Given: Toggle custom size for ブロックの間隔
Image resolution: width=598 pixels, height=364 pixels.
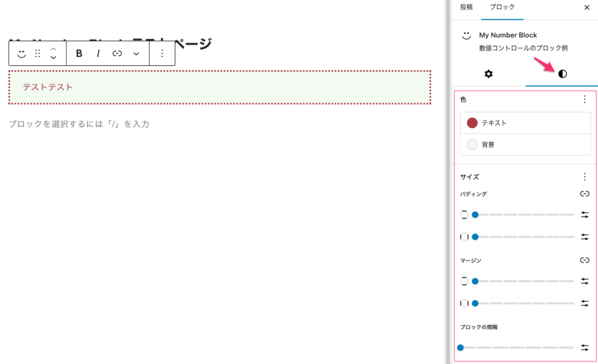Looking at the screenshot, I should (585, 348).
